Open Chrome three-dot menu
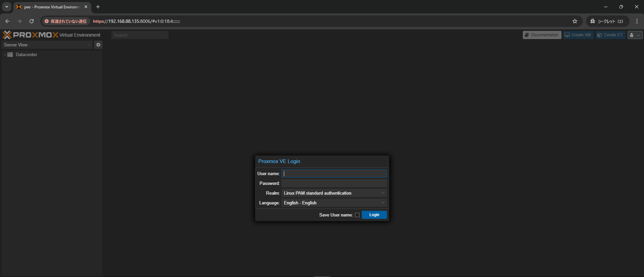Viewport: 644px width, 277px height. click(637, 21)
